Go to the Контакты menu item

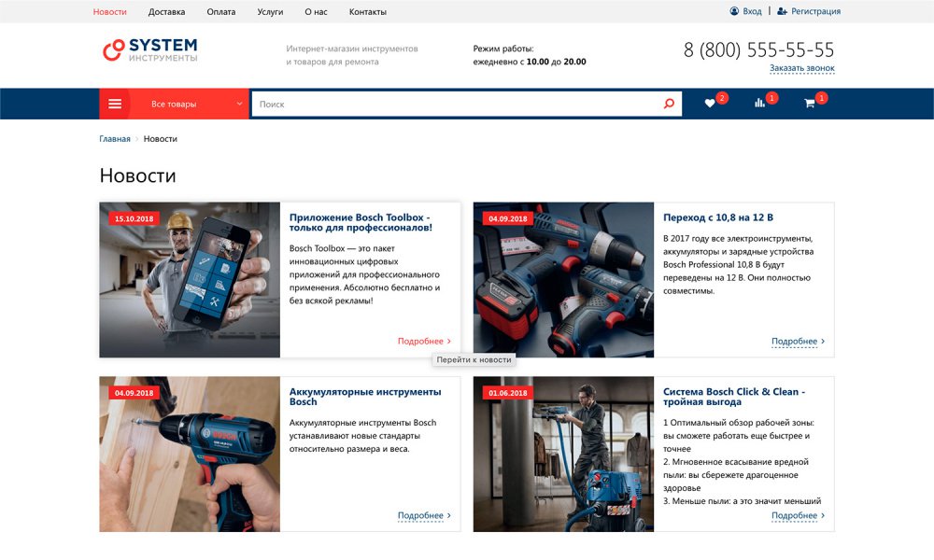[x=367, y=12]
